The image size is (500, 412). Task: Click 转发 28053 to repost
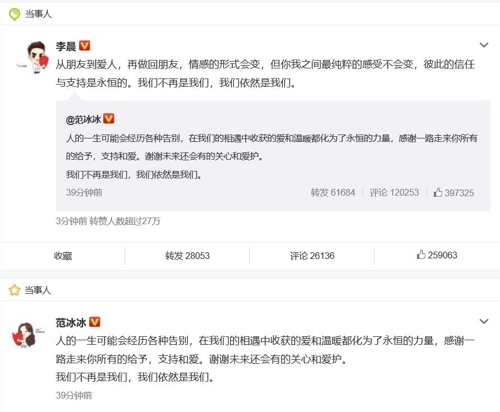[187, 256]
